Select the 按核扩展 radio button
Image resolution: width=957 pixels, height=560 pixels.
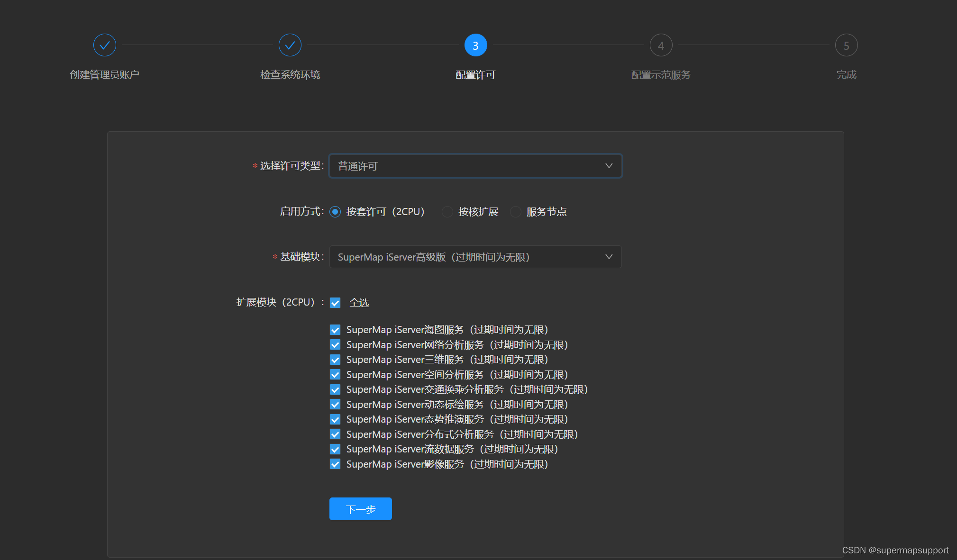click(447, 212)
